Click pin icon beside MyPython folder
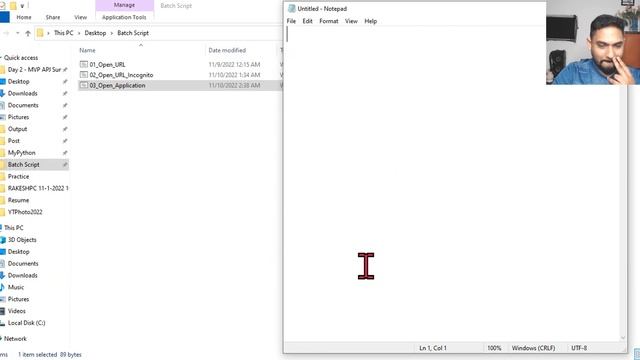This screenshot has width=640, height=360. pyautogui.click(x=65, y=153)
